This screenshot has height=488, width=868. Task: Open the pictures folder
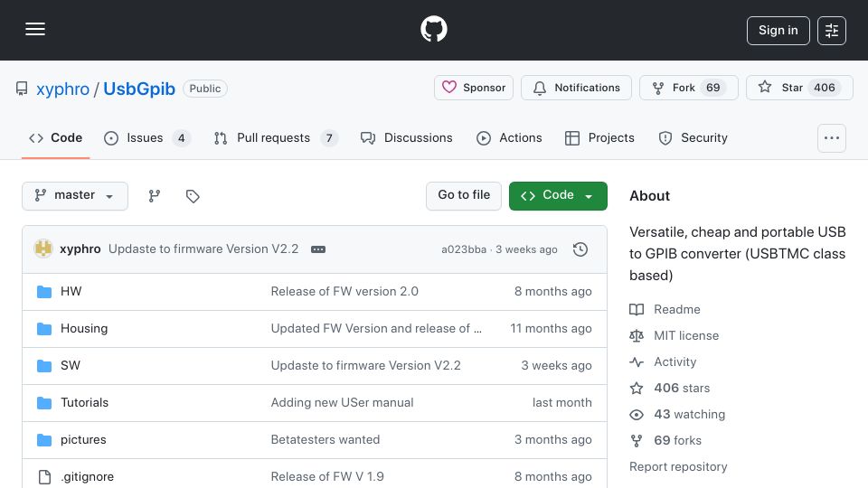[83, 440]
